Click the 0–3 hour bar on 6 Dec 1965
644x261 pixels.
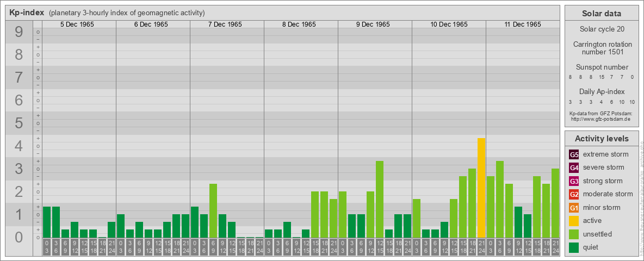coord(121,226)
